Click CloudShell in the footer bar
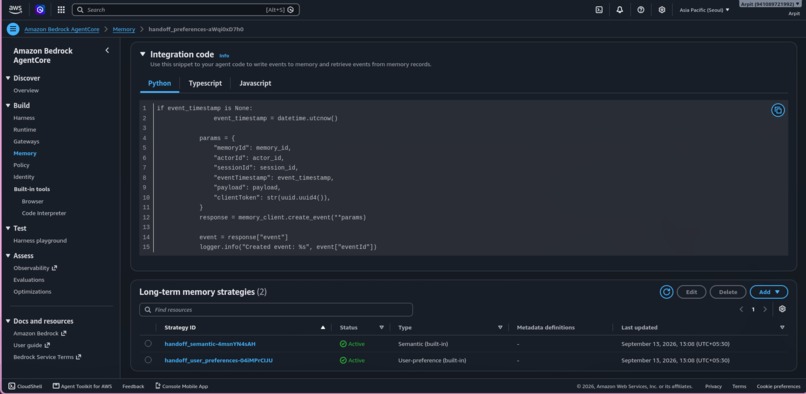Viewport: 806px width, 394px height. coord(25,386)
